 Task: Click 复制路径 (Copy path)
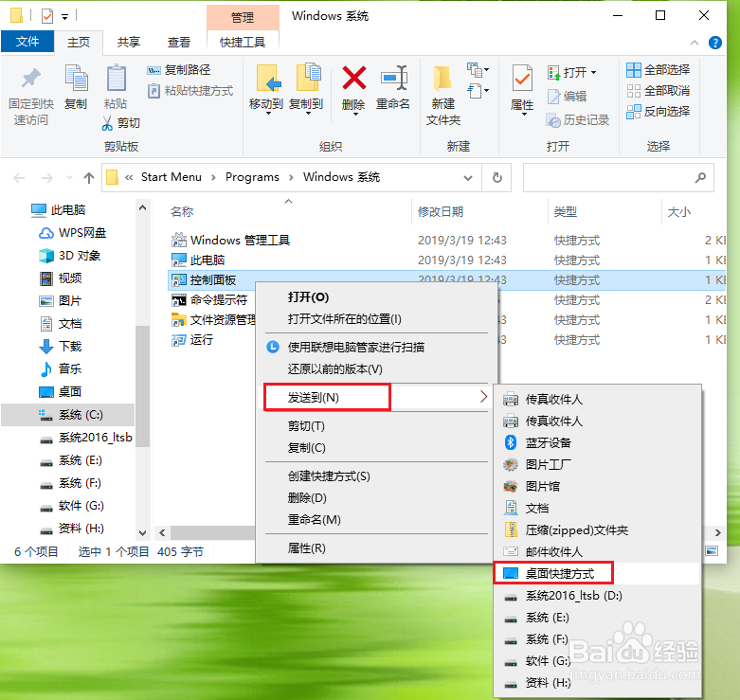click(x=178, y=70)
